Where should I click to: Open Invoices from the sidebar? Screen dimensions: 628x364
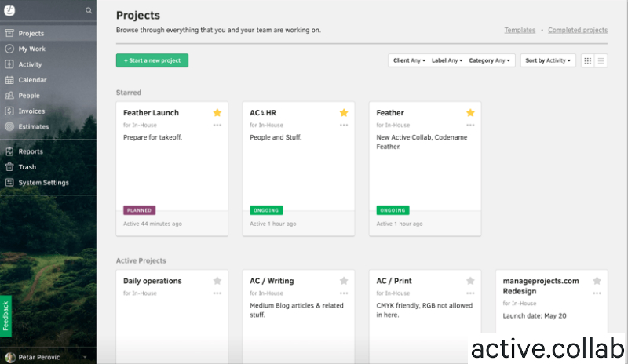tap(31, 111)
